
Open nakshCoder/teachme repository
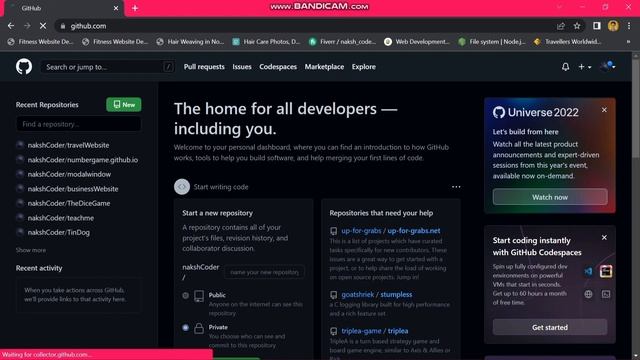pyautogui.click(x=60, y=218)
